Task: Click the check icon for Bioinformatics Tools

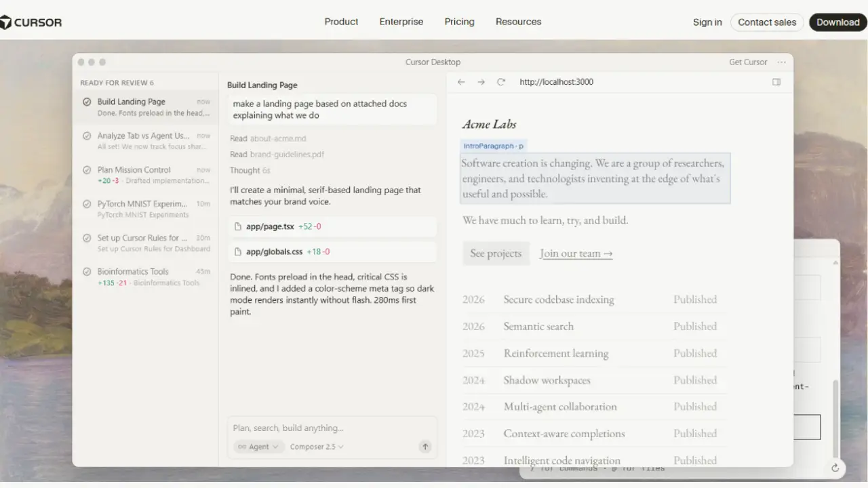Action: (87, 272)
